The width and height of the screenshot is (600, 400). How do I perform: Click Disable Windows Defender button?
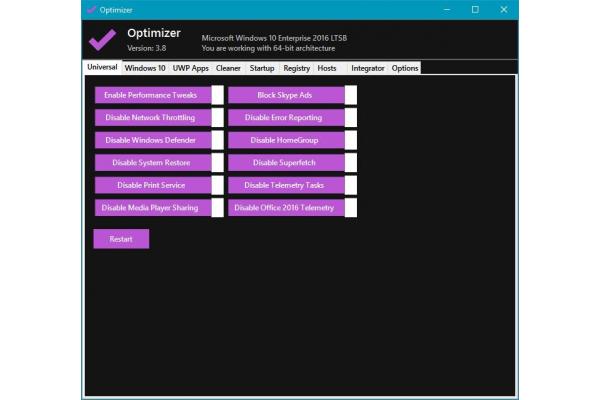coord(153,140)
